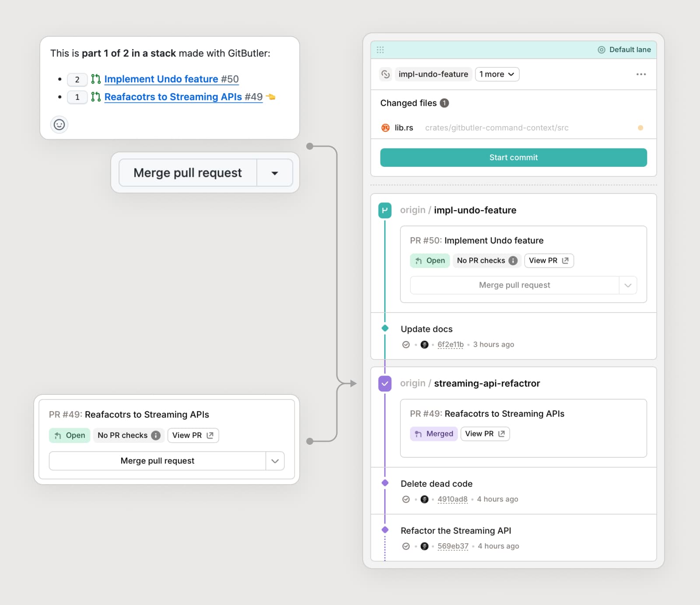Click the purple checkmark on streaming-api-refactror branch
The height and width of the screenshot is (605, 700).
coord(385,383)
